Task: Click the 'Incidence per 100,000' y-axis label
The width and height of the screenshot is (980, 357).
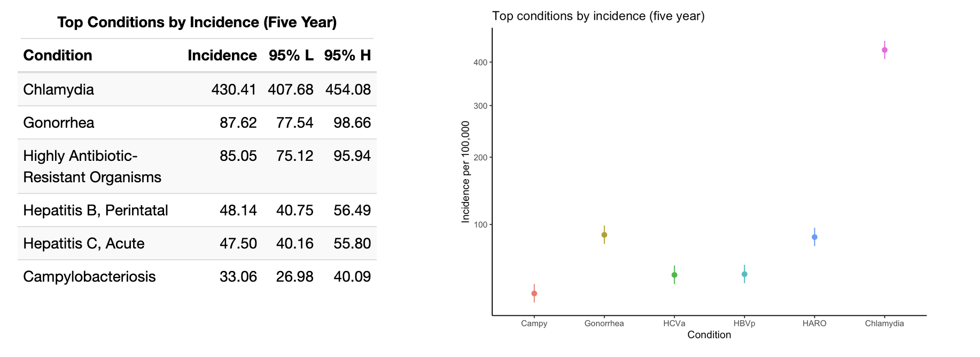Action: [x=465, y=172]
